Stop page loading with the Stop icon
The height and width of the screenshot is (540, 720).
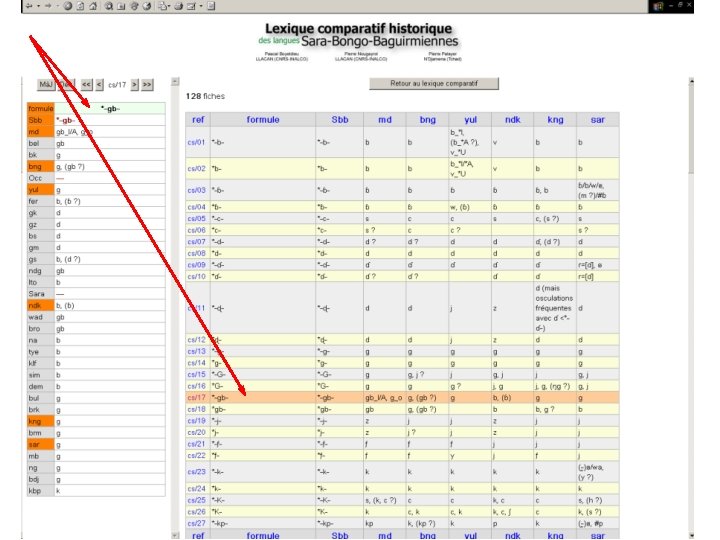68,6
